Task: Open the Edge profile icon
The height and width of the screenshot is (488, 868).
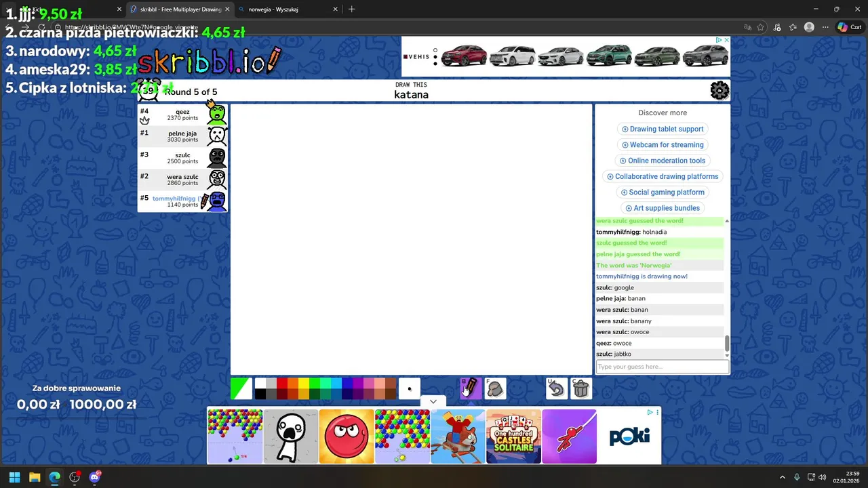Action: click(x=809, y=27)
